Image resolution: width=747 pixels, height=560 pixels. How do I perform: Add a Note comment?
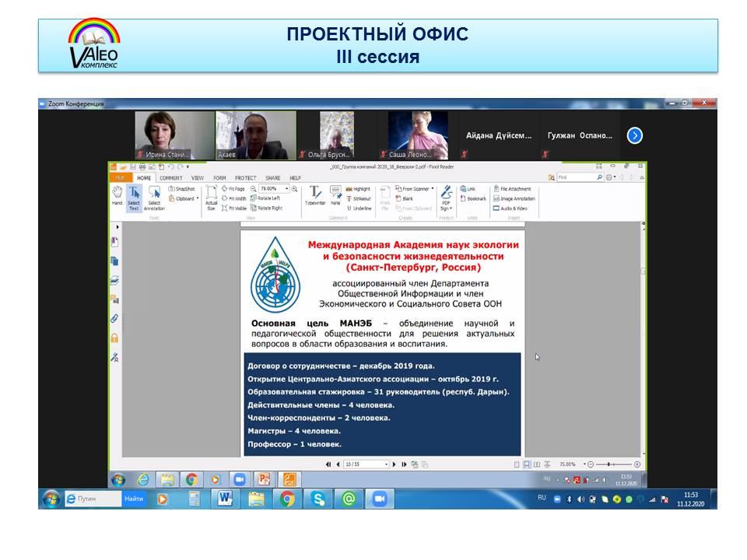[335, 196]
